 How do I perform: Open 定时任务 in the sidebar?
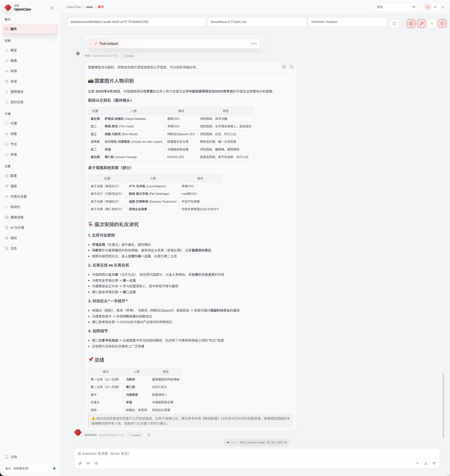point(30,102)
